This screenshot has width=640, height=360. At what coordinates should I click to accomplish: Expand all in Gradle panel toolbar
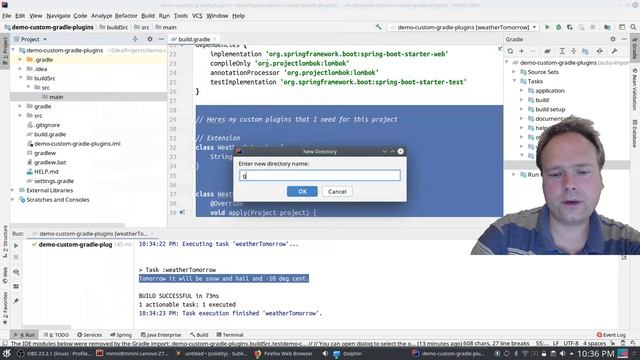pyautogui.click(x=562, y=51)
